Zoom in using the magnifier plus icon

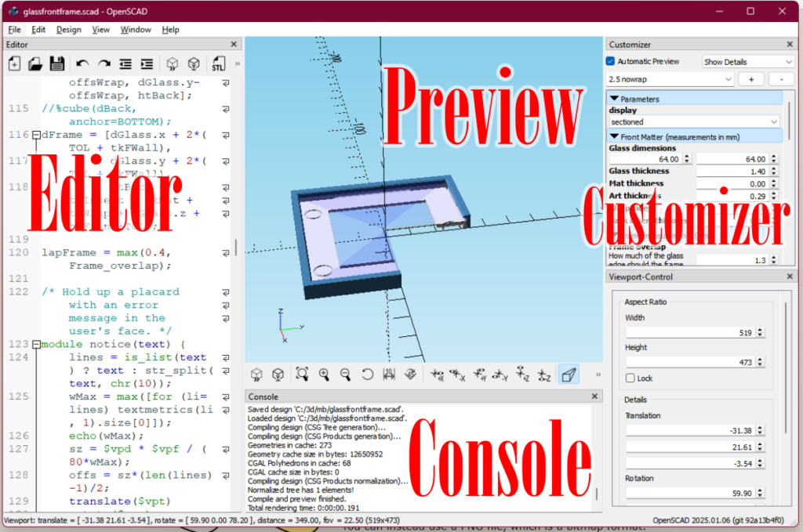click(x=324, y=375)
